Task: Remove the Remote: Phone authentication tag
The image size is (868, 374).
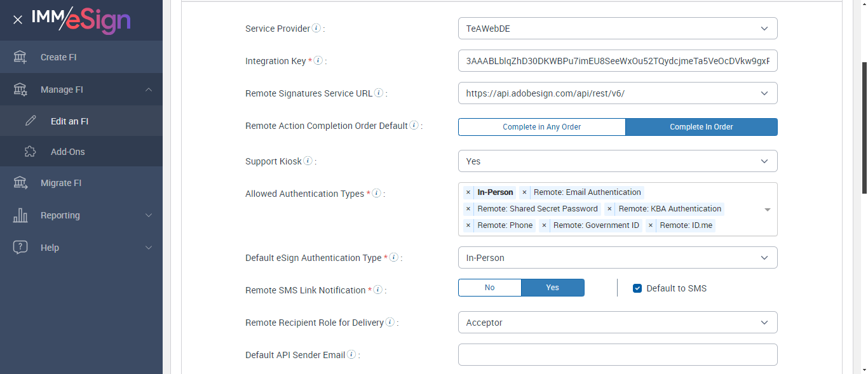Action: (x=468, y=225)
